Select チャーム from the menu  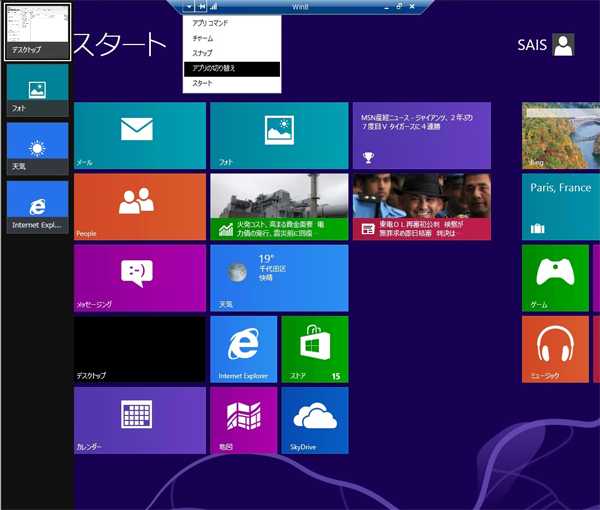pos(232,38)
